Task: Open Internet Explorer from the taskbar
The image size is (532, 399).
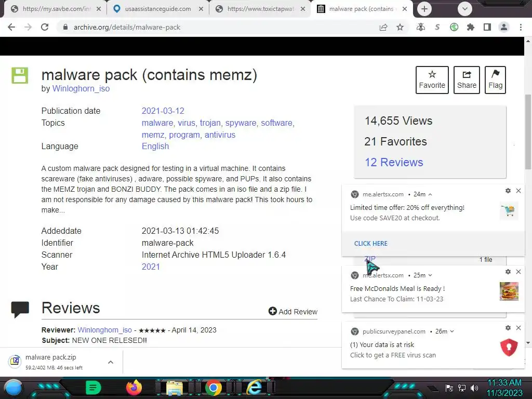Action: pos(254,387)
